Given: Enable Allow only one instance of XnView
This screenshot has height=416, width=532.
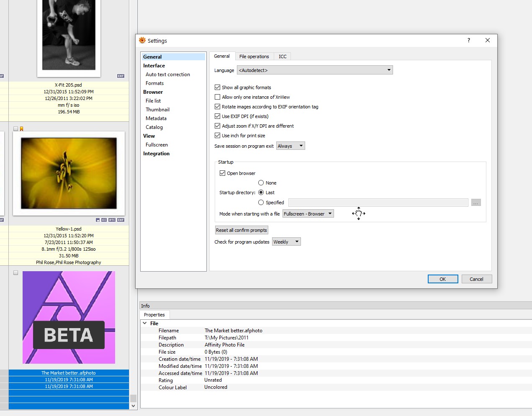Looking at the screenshot, I should click(218, 97).
